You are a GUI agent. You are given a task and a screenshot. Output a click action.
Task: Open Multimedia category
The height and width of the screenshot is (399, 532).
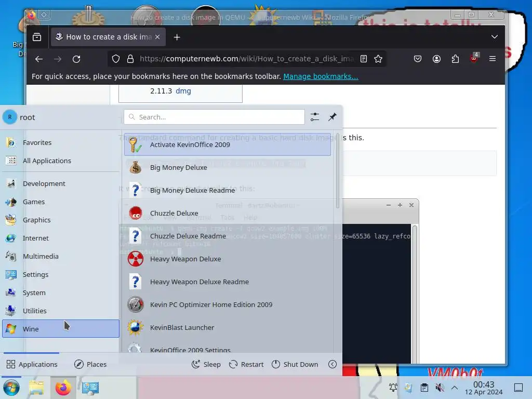[61, 256]
